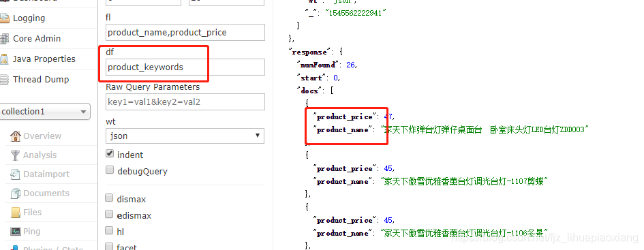Viewport: 644px width, 250px height.
Task: Open the Logging page
Action: coord(29,18)
